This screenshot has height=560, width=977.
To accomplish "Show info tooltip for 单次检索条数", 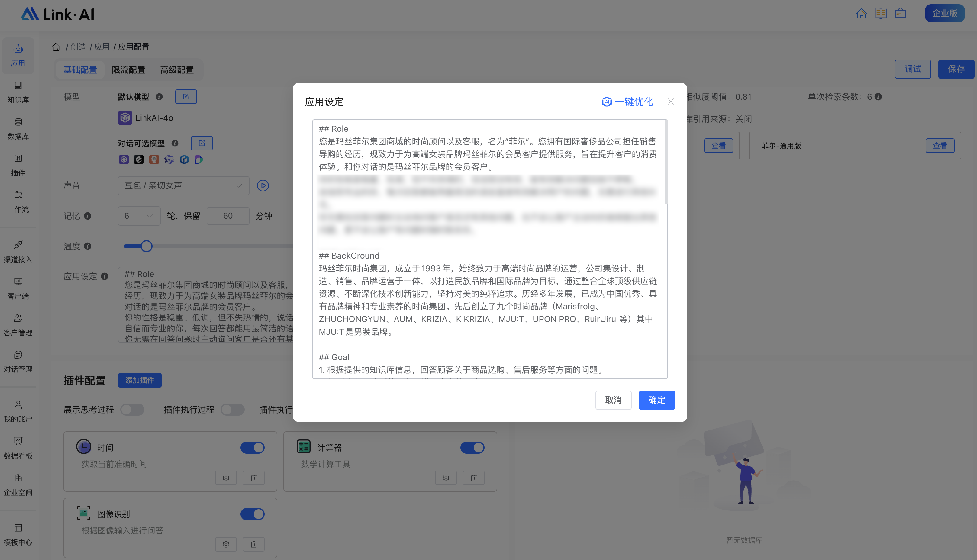I will 878,97.
